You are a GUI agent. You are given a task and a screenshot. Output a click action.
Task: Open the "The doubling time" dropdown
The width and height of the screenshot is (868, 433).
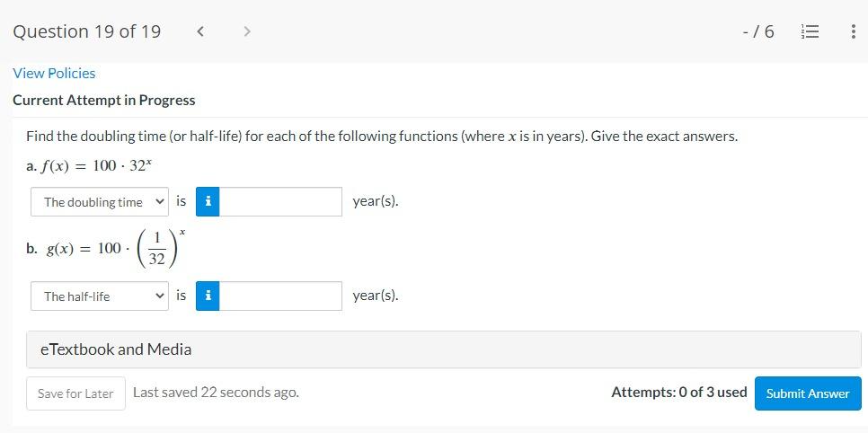point(100,202)
